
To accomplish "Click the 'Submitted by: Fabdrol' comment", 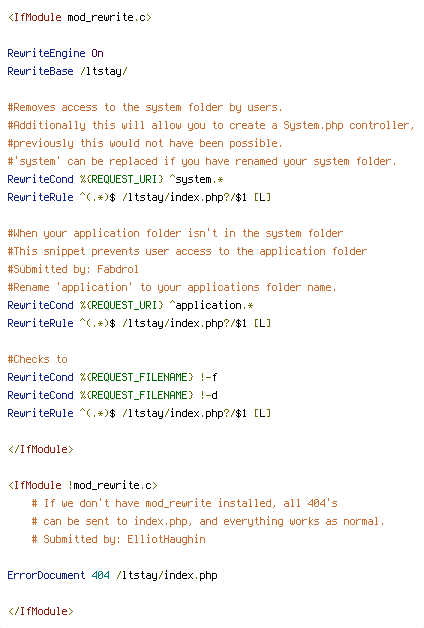I will click(73, 269).
